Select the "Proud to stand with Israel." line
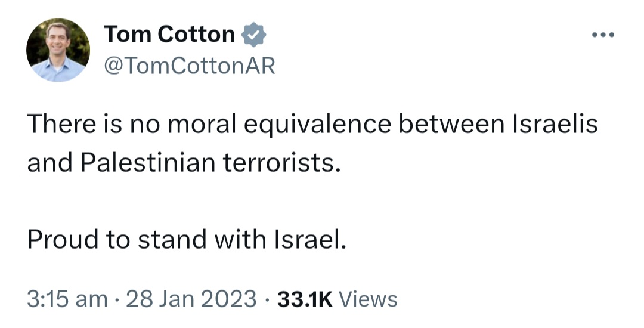The height and width of the screenshot is (328, 644). (x=187, y=239)
